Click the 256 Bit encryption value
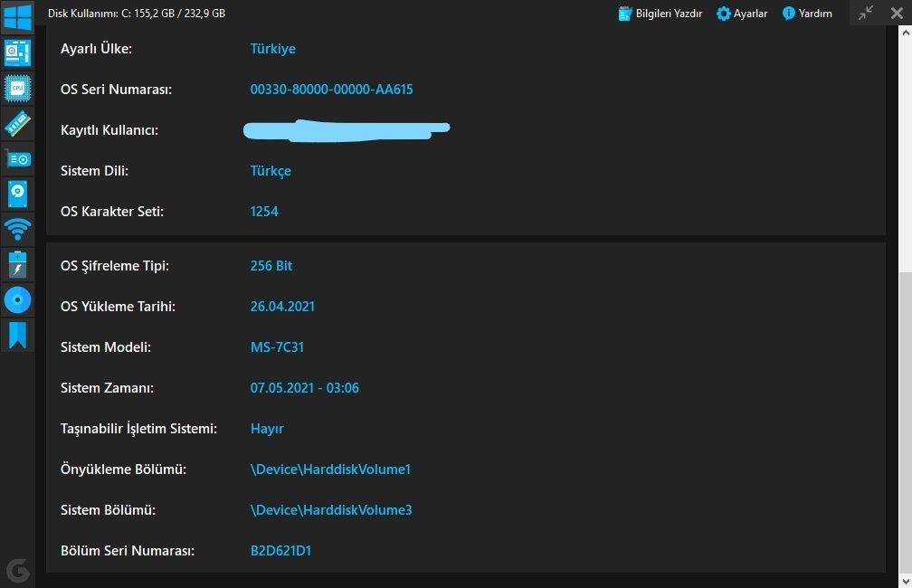The width and height of the screenshot is (912, 588). pyautogui.click(x=271, y=266)
